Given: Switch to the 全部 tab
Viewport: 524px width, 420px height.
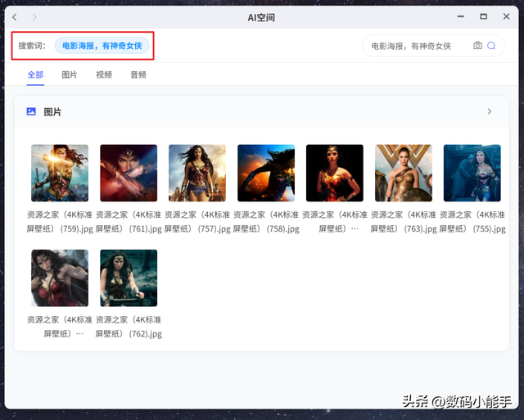Looking at the screenshot, I should pyautogui.click(x=35, y=75).
